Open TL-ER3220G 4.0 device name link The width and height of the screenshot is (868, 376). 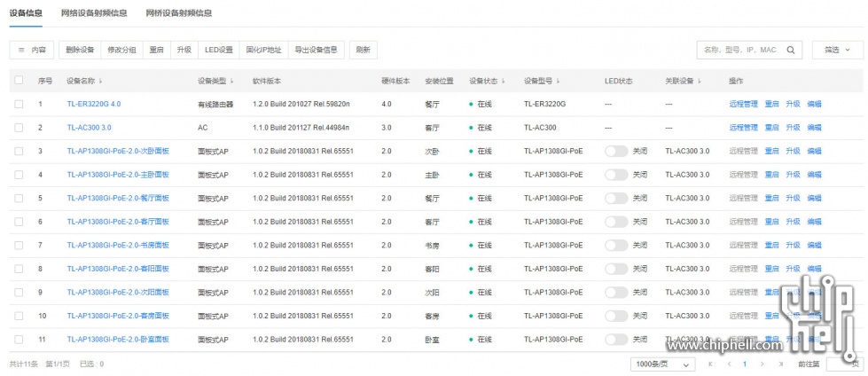(x=94, y=104)
